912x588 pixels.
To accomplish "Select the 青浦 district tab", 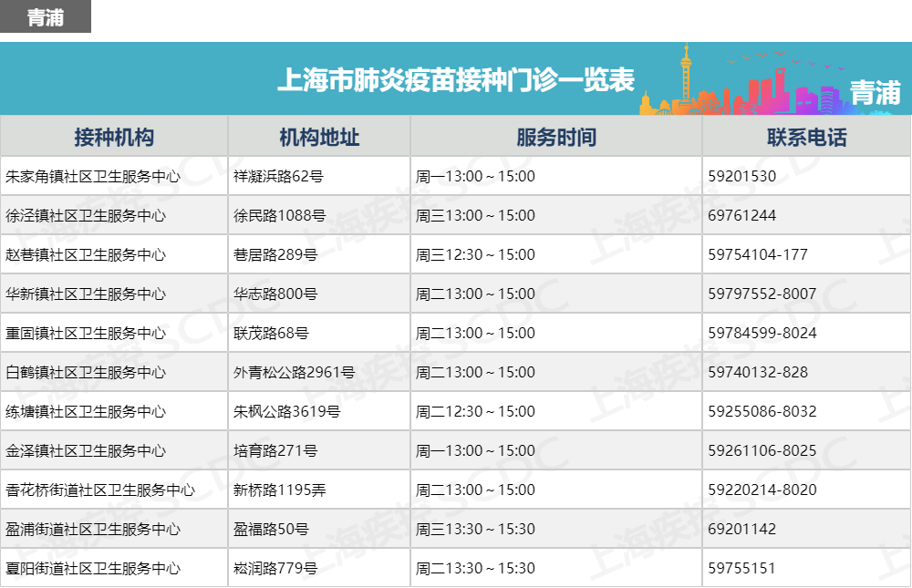I will pos(46,17).
